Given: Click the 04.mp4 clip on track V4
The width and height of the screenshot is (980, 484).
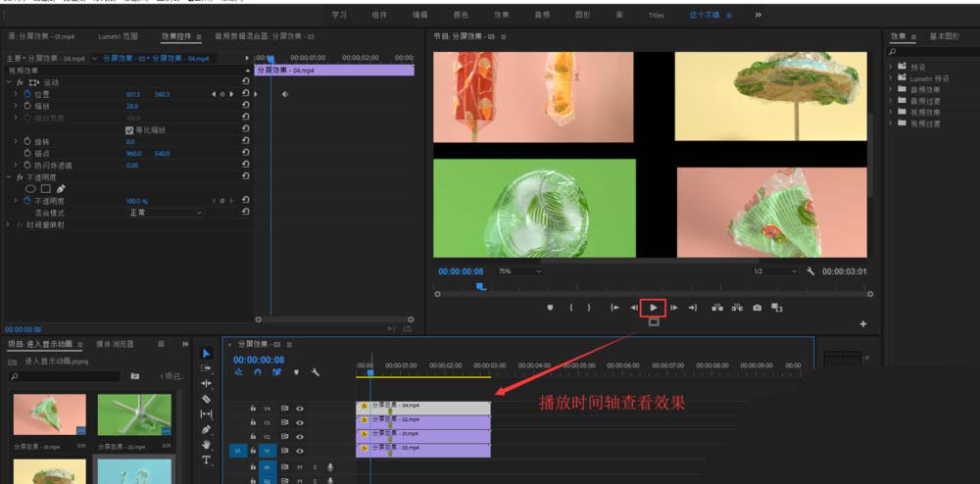Looking at the screenshot, I should coord(423,408).
